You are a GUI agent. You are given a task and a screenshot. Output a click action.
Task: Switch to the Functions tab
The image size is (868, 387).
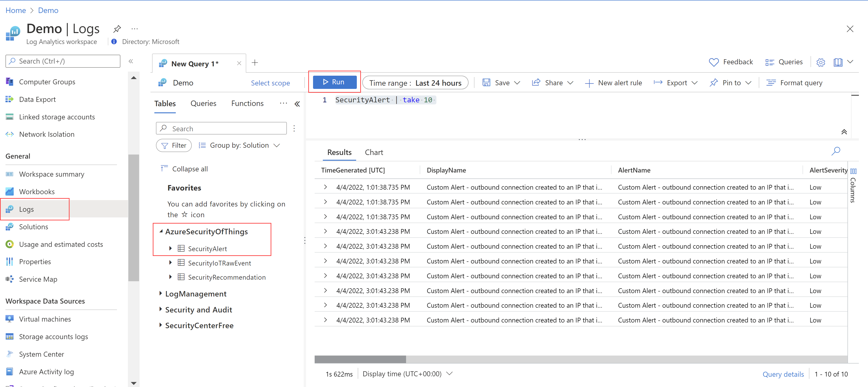[x=247, y=103]
